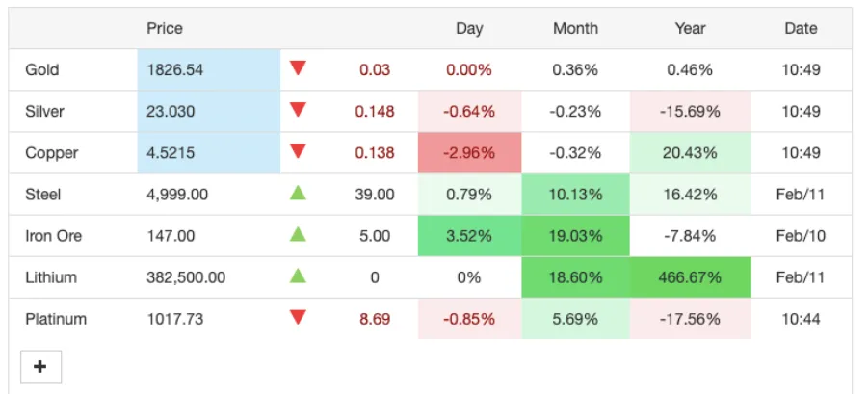Viewport: 868px width, 394px height.
Task: Click Lithium's 466.67% yearly change cell
Action: pos(690,277)
